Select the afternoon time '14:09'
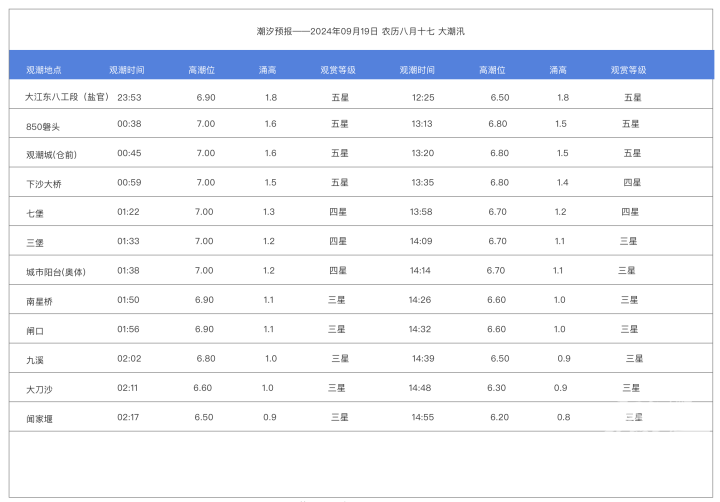 pyautogui.click(x=421, y=241)
